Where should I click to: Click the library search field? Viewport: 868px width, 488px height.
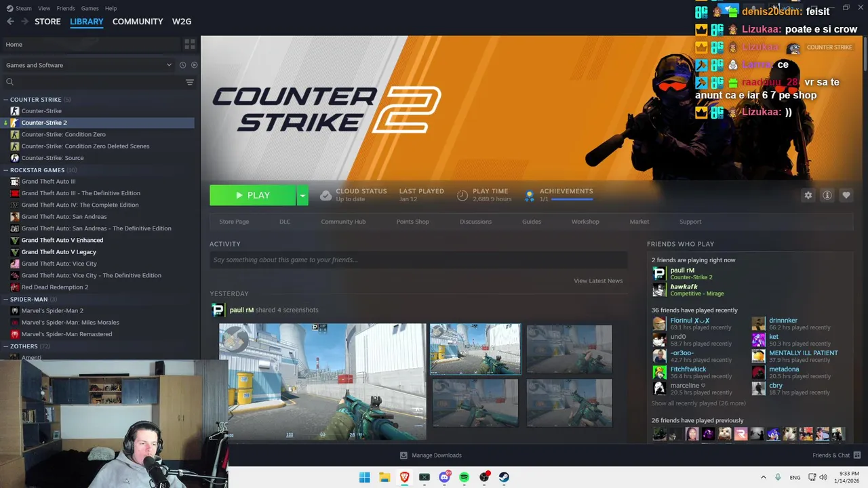pos(93,82)
